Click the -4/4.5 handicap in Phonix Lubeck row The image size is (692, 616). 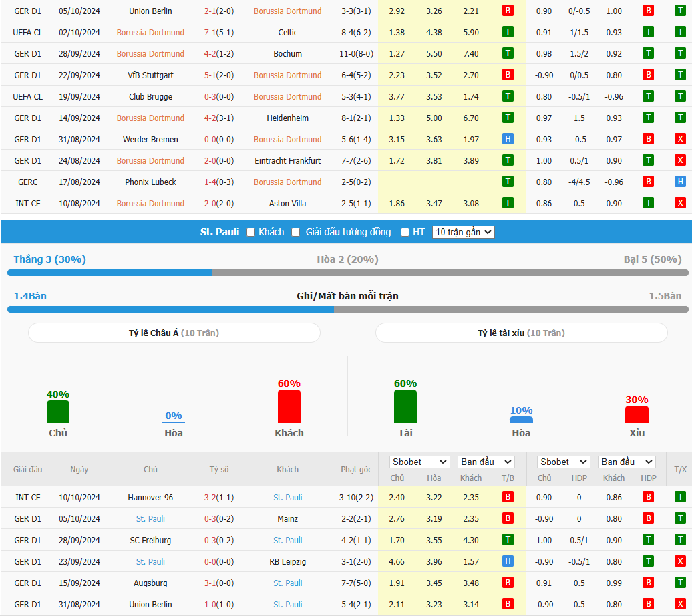pos(579,182)
